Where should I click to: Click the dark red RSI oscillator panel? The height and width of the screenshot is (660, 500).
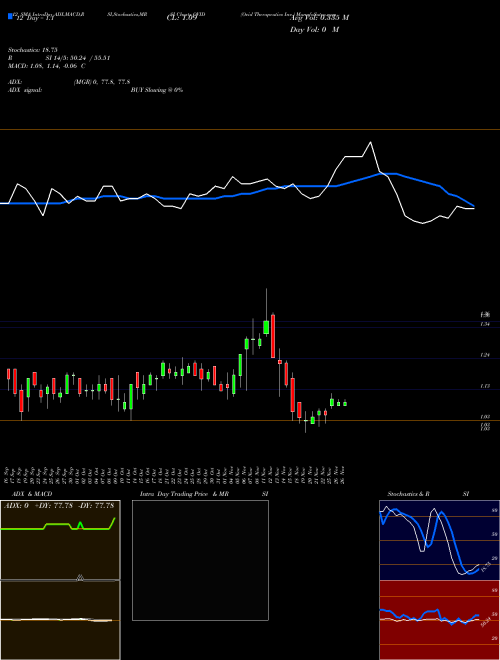point(439,620)
